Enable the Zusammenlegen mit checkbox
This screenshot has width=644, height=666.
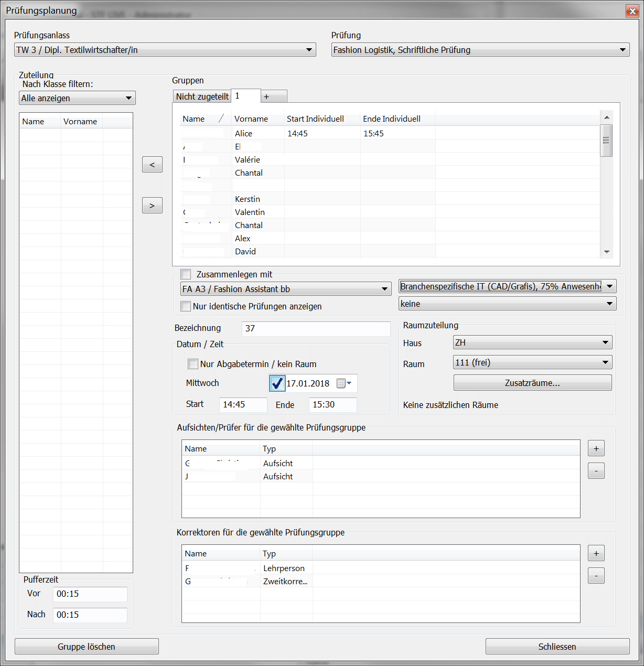(186, 274)
